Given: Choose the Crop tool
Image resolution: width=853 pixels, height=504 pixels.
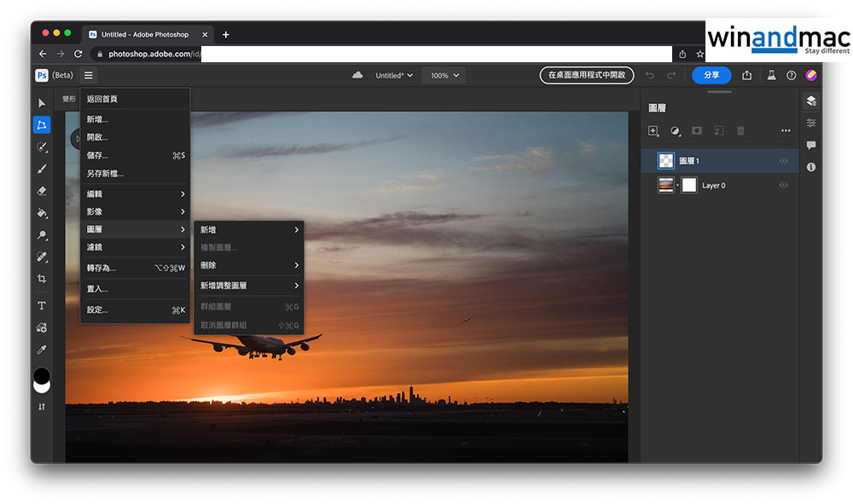Looking at the screenshot, I should 42,279.
